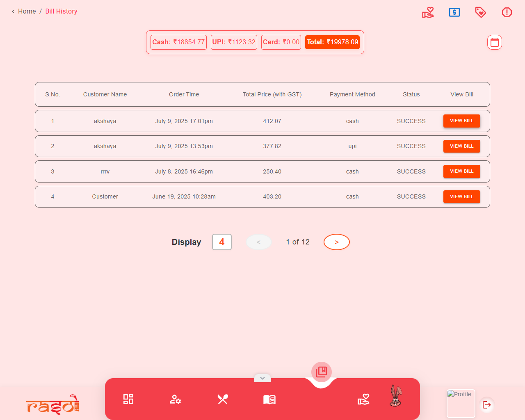The height and width of the screenshot is (420, 525).
Task: Navigate to Home in breadcrumb
Action: (x=27, y=11)
